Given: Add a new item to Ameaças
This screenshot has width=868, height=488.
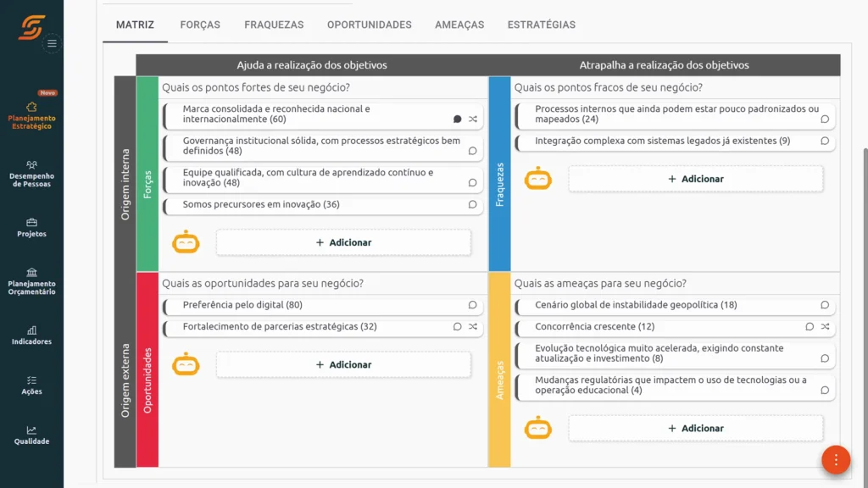Looking at the screenshot, I should pos(696,428).
